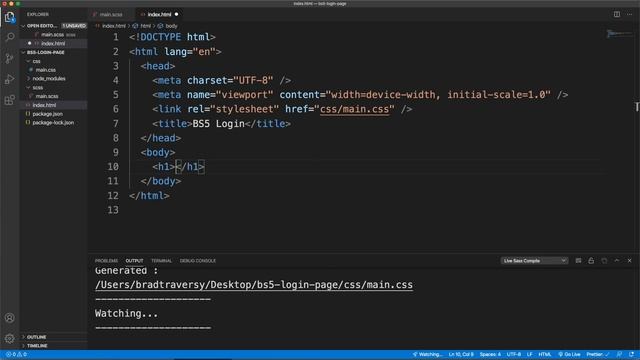The height and width of the screenshot is (360, 640).
Task: Follow the css/main.css link in code
Action: click(354, 109)
